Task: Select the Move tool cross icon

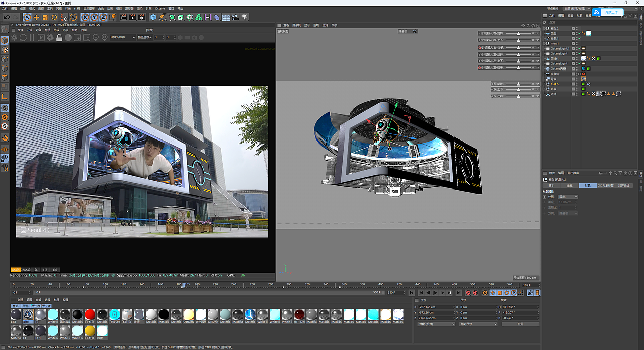Action: [36, 17]
